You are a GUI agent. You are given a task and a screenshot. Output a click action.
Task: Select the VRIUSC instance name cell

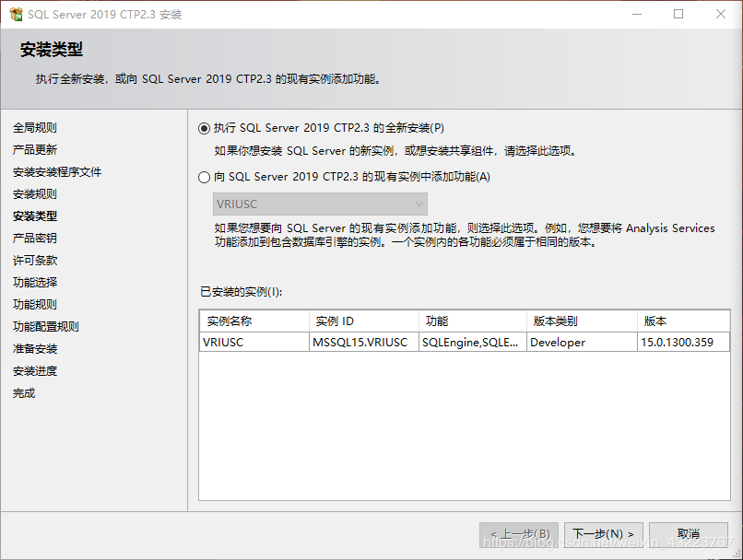tap(254, 343)
